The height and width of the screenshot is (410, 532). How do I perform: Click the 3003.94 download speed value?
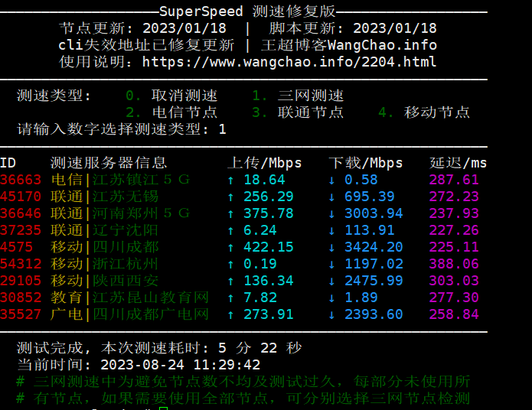pos(374,213)
